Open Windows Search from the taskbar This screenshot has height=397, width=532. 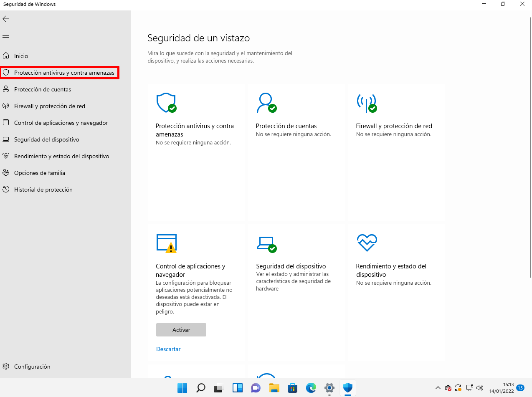200,388
